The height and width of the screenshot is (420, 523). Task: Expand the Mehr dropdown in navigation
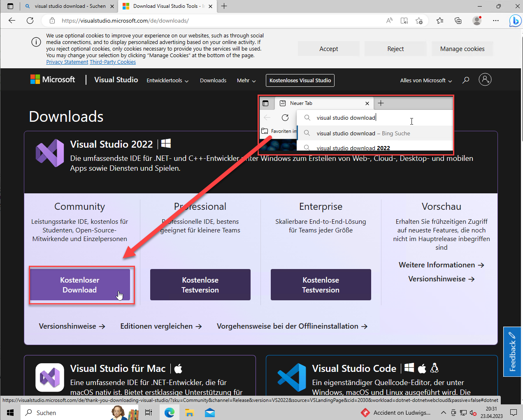[246, 80]
